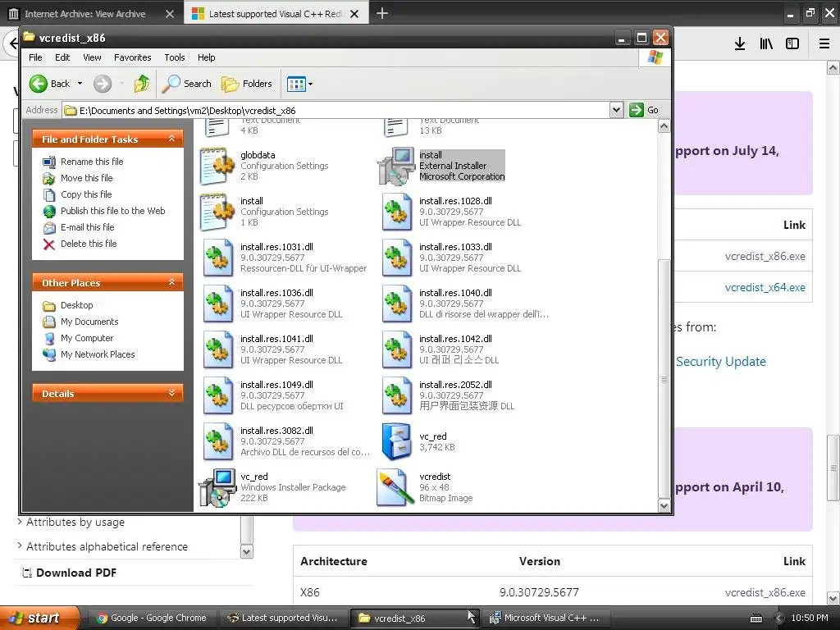Viewport: 840px width, 630px height.
Task: Select vc_red Windows Installer Package icon
Action: tap(217, 487)
